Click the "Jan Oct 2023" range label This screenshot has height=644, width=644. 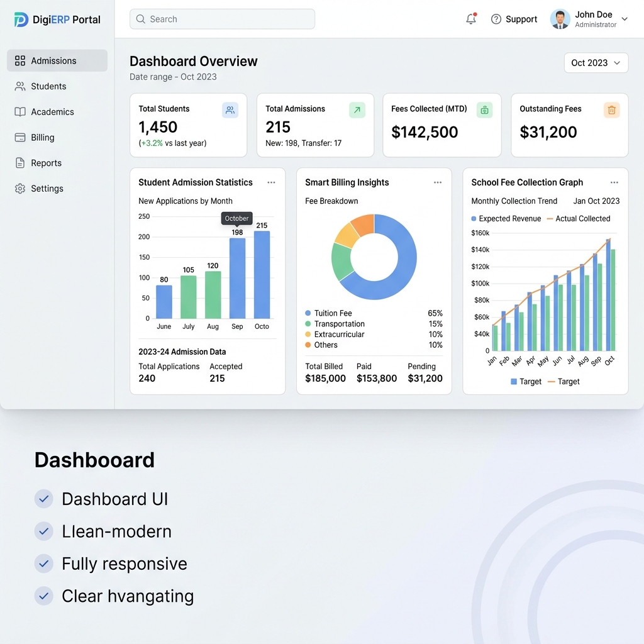596,201
